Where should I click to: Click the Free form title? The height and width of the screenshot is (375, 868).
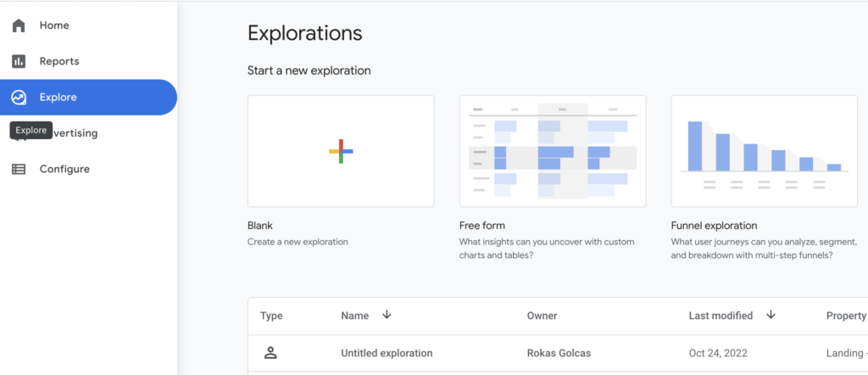tap(482, 226)
